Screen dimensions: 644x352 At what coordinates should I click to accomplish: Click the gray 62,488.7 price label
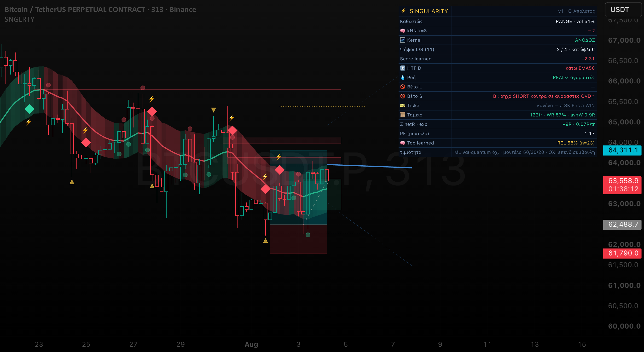tap(622, 225)
